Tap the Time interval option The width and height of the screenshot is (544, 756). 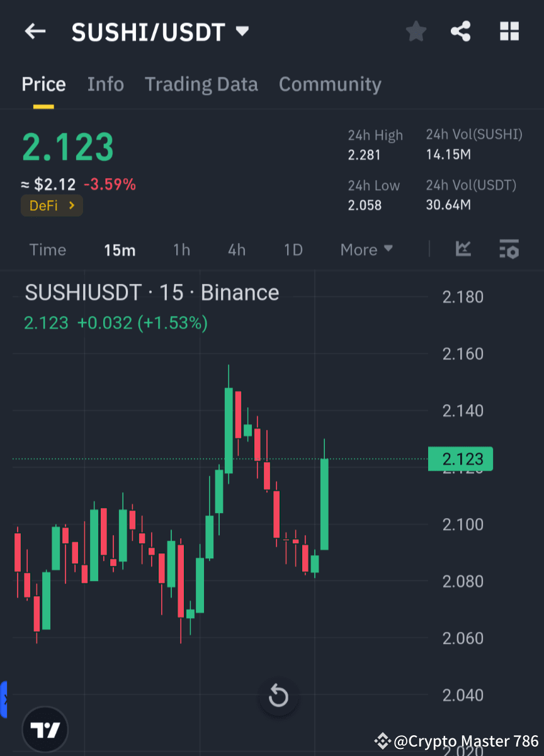(x=48, y=249)
